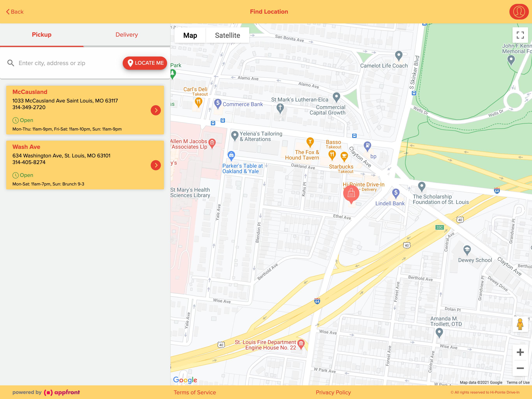This screenshot has width=532, height=399.
Task: Click Carl's Deli restaurant pin
Action: pyautogui.click(x=198, y=102)
